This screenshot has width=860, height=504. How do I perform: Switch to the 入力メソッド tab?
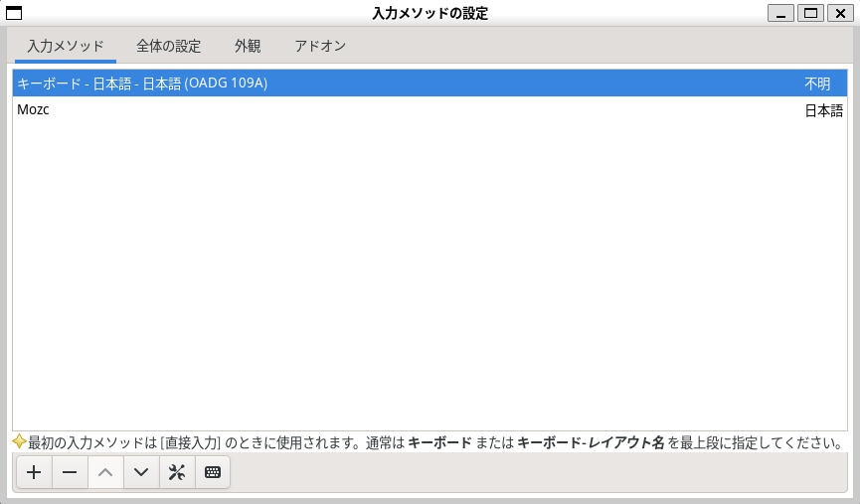tap(66, 46)
